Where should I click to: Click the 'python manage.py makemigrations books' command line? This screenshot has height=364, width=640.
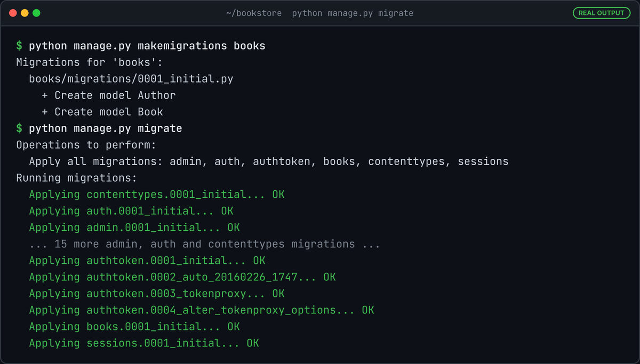click(141, 46)
